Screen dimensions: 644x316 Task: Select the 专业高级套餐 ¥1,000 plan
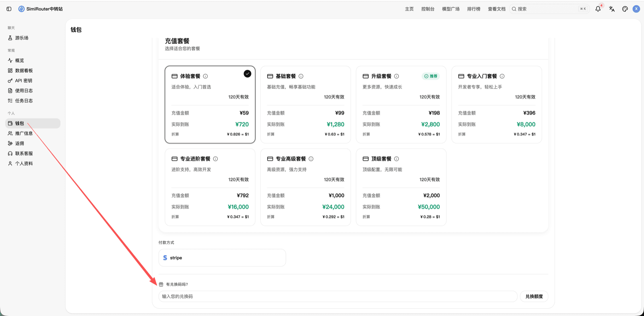(305, 187)
